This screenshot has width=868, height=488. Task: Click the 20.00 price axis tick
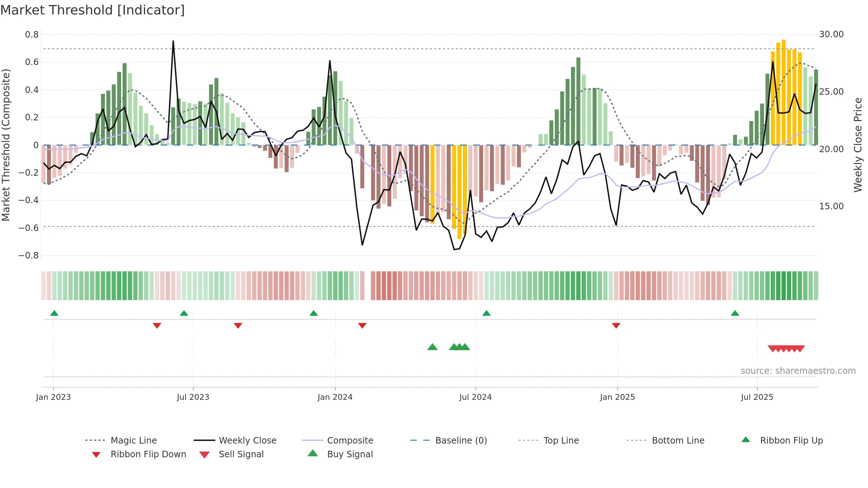coord(831,149)
